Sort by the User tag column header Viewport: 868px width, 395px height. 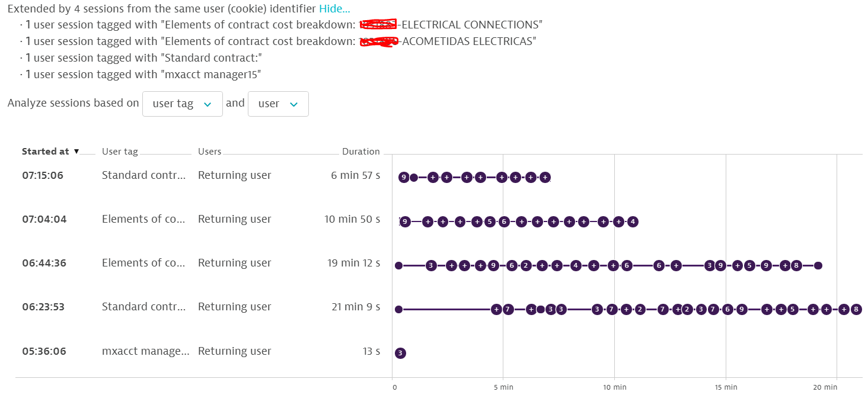click(x=120, y=152)
